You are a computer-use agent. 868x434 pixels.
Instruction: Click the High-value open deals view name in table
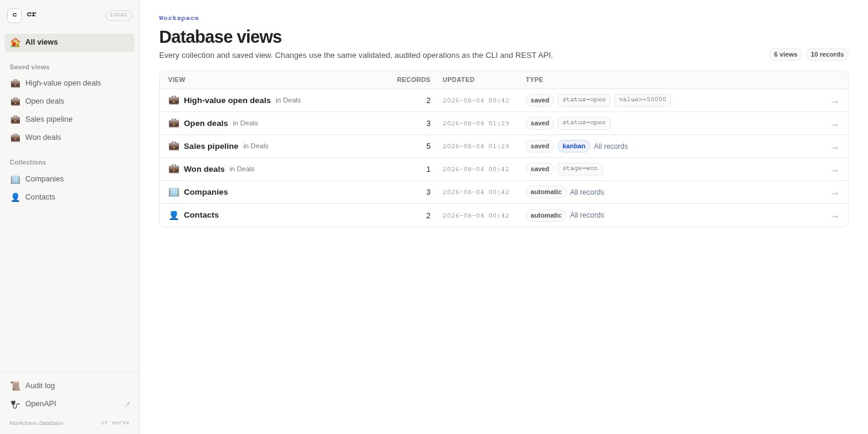coord(227,100)
